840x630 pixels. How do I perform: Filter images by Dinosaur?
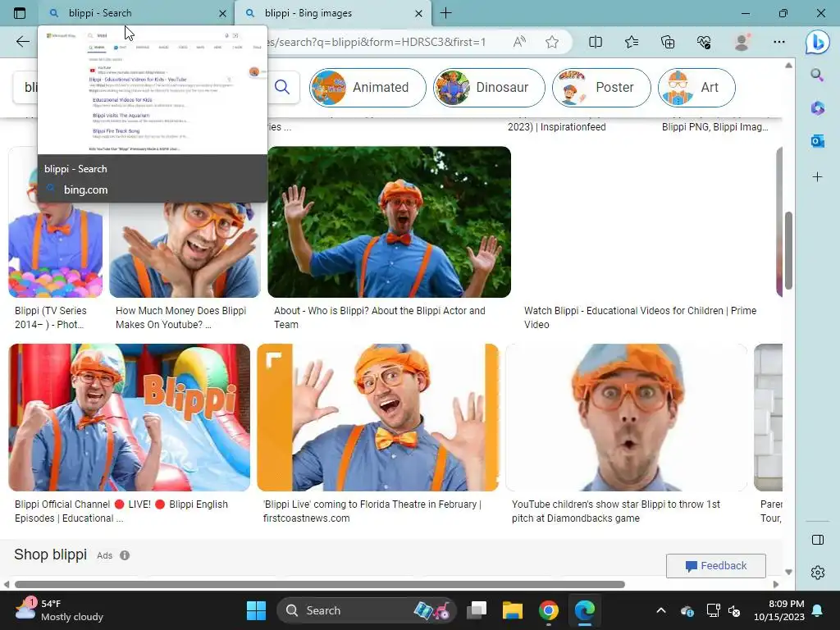tap(489, 87)
